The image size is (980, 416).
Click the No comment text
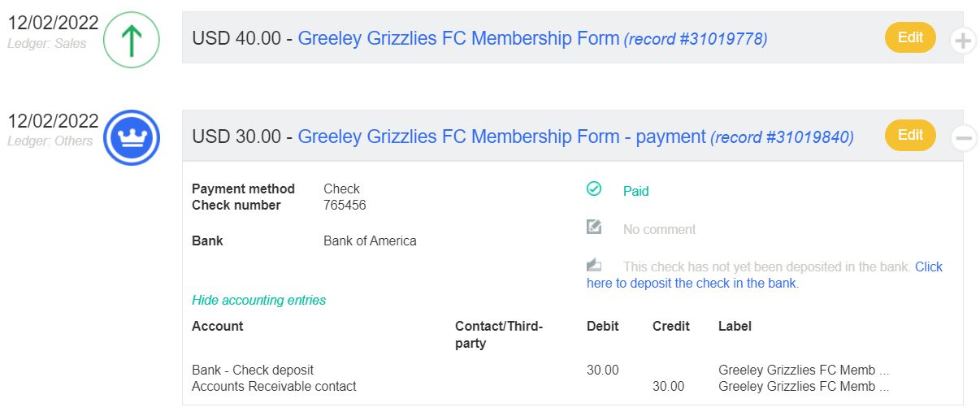coord(659,229)
